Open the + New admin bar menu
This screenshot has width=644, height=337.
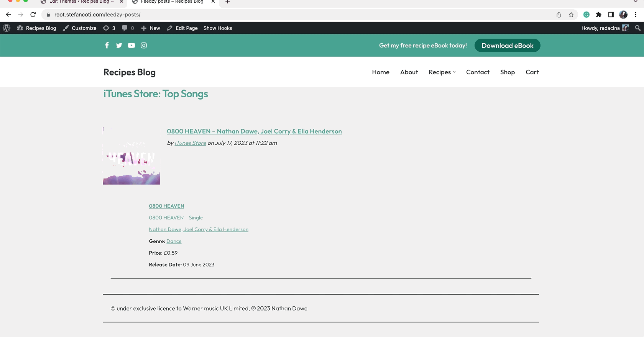[x=151, y=28]
